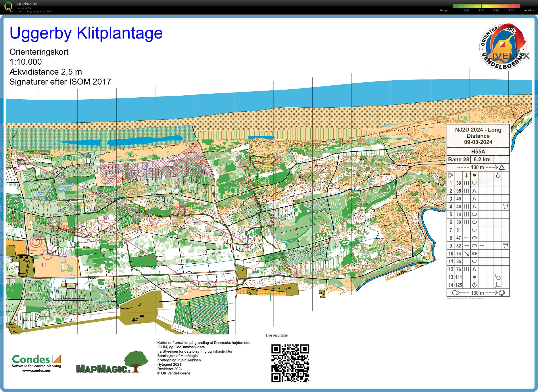Viewport: 538px width, 392px height.
Task: Open the www.condes.net link text
Action: click(x=36, y=370)
